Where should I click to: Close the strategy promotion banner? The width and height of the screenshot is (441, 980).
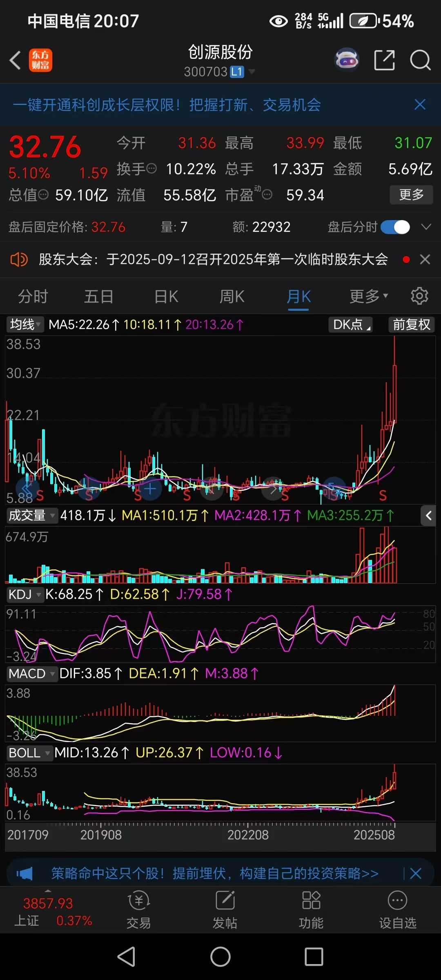click(416, 873)
